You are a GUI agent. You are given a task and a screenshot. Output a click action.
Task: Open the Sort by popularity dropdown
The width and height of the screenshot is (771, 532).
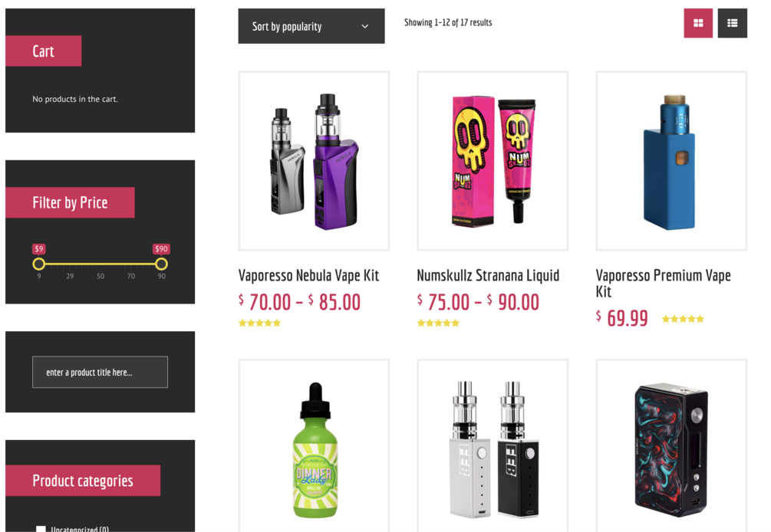[311, 26]
